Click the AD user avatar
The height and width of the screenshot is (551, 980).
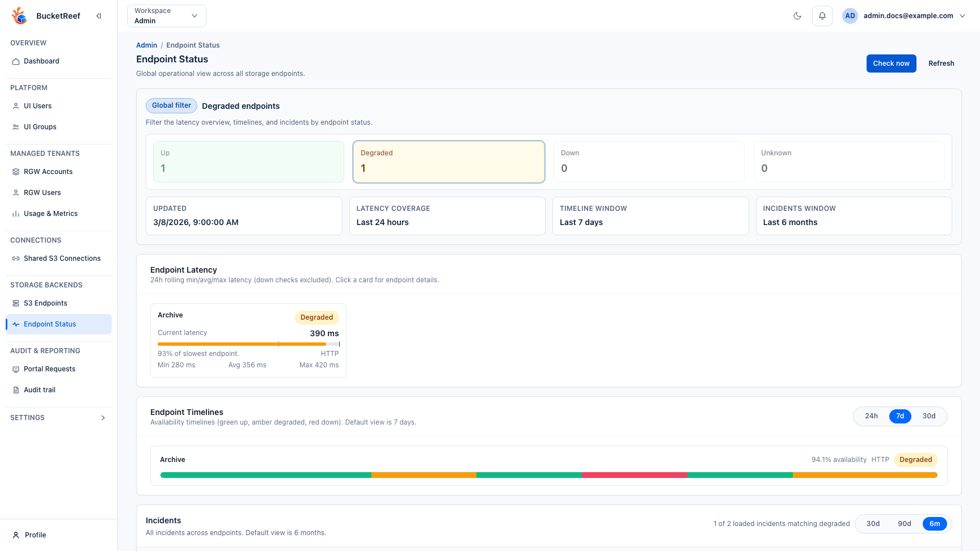pyautogui.click(x=850, y=16)
